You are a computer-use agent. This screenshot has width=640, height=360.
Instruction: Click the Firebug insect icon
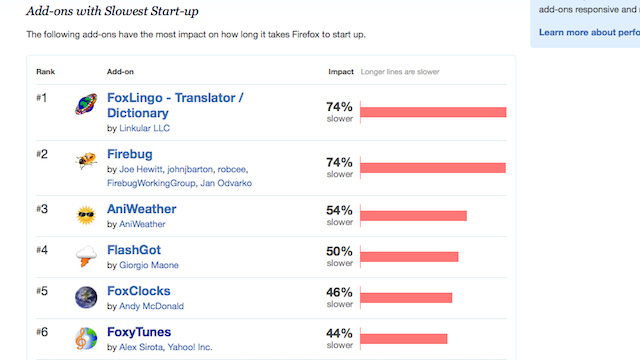(86, 160)
